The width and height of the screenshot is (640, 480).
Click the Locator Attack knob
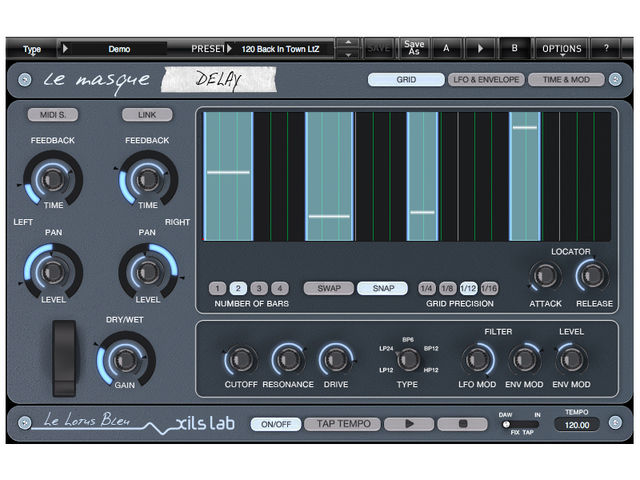click(545, 276)
